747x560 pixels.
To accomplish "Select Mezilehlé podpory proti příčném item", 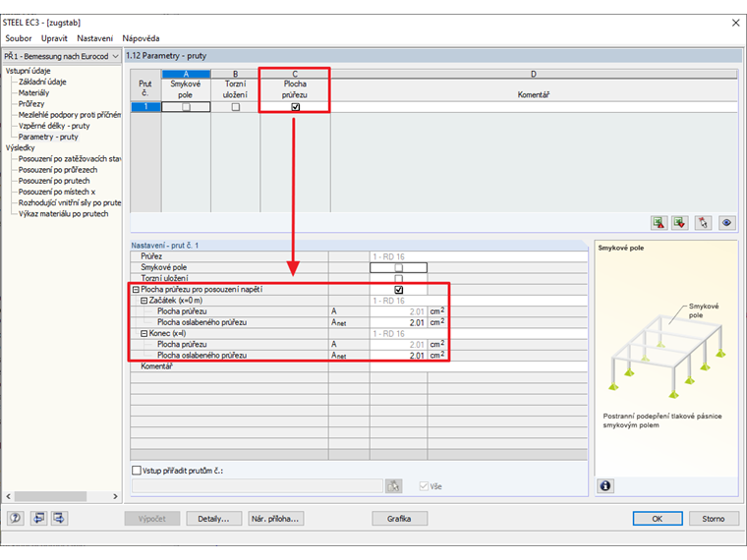I will coord(70,115).
